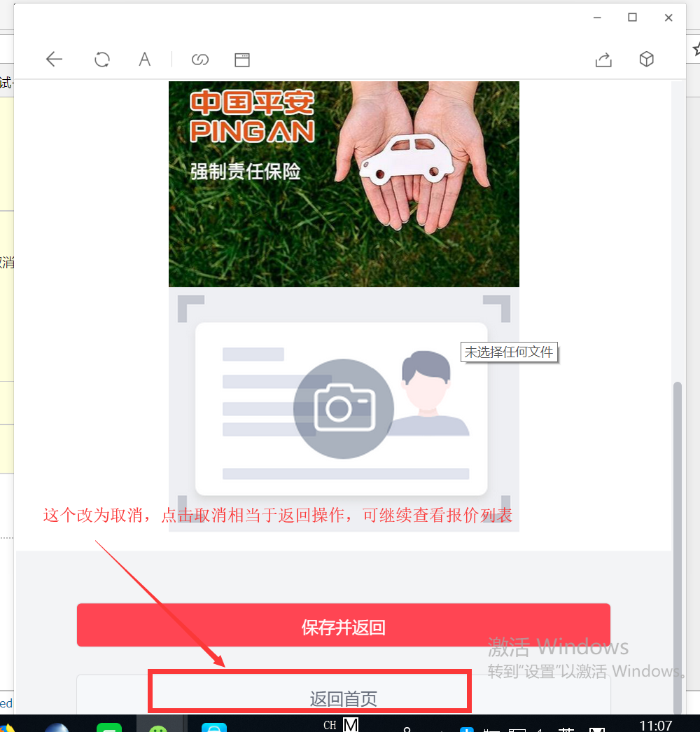
Task: Open the taskbar clock showing 11:07
Action: [656, 725]
